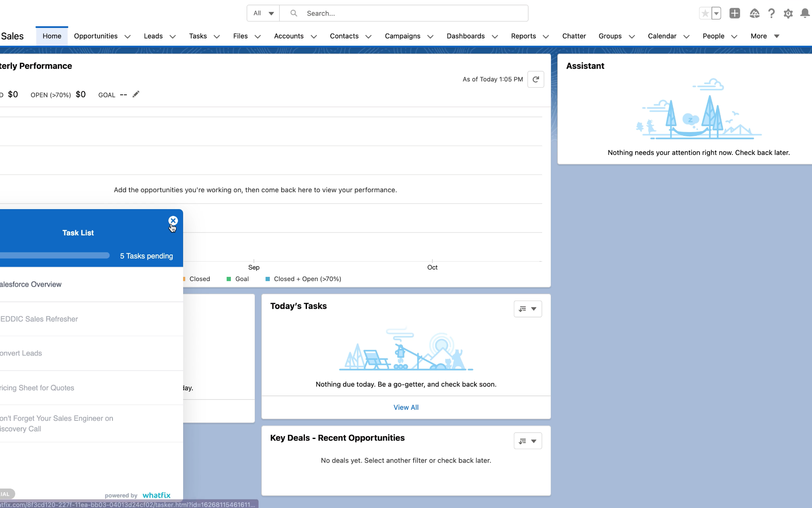Open the favorites list dropdown arrow

(x=716, y=14)
